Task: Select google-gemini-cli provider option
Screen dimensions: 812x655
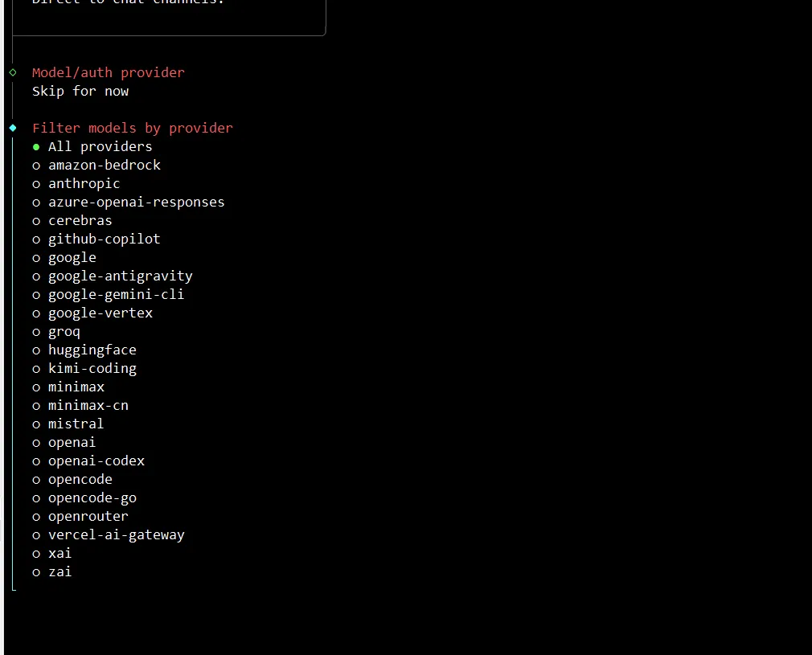Action: pyautogui.click(x=109, y=295)
